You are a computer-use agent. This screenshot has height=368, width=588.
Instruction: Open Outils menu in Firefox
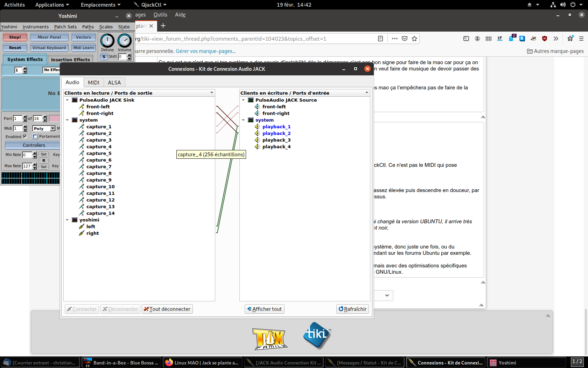(x=160, y=15)
